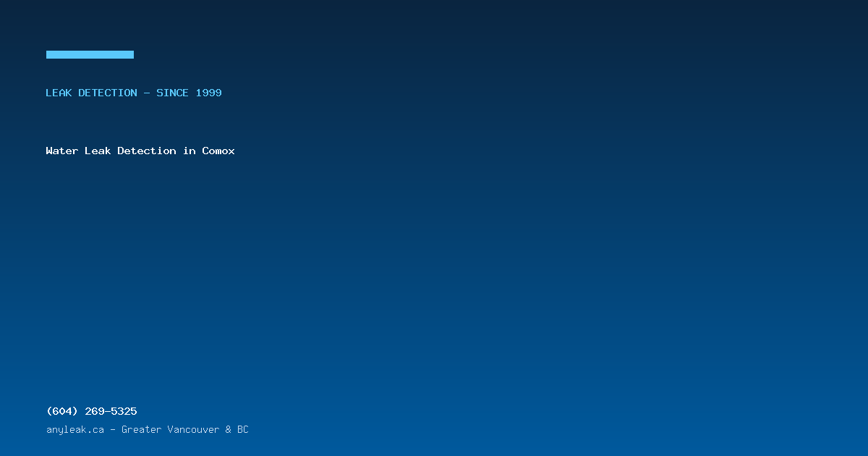
Task: Click the phone number (604) 269-5325
Action: tap(91, 411)
